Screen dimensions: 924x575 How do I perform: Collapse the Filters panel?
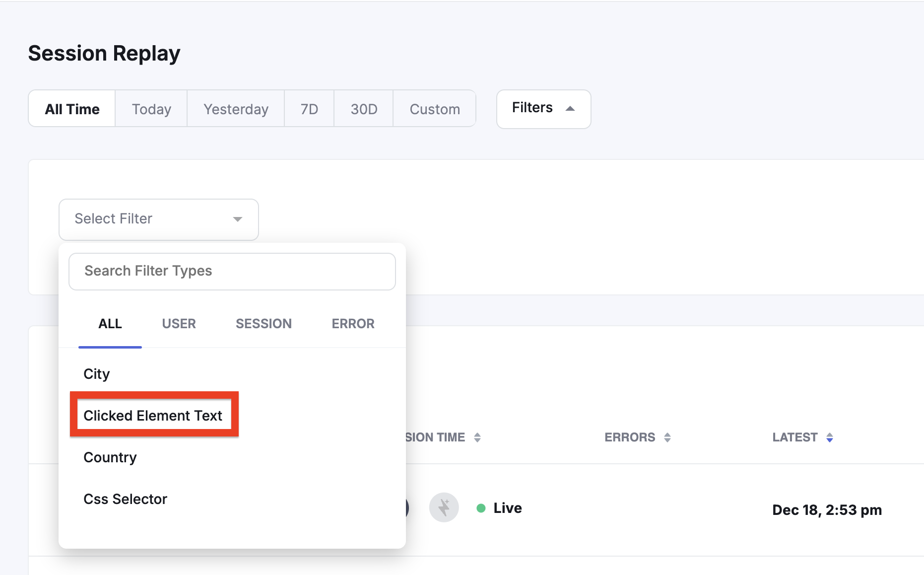543,108
